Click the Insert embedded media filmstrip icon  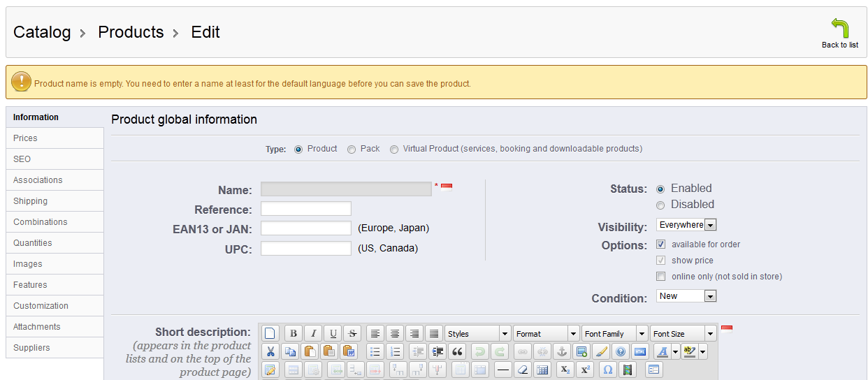[x=628, y=370]
